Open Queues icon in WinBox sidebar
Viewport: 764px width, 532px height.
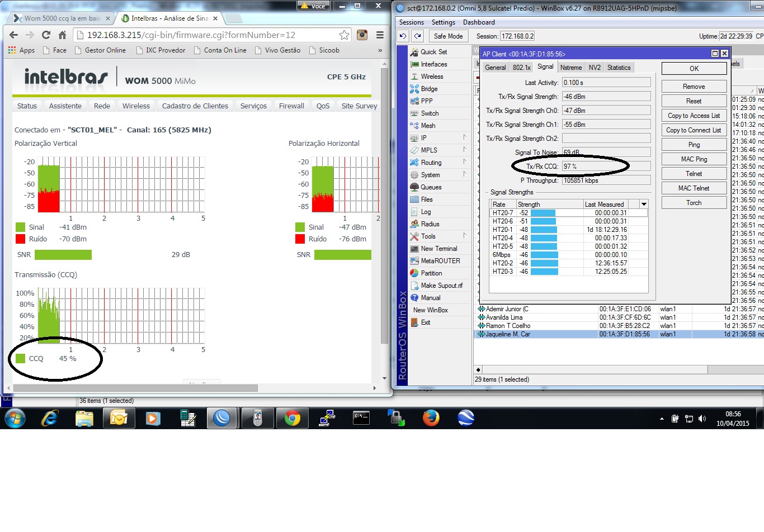[x=414, y=187]
